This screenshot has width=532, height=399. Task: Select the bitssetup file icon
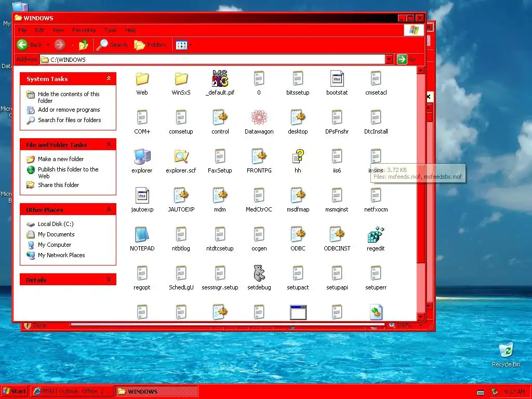click(298, 78)
